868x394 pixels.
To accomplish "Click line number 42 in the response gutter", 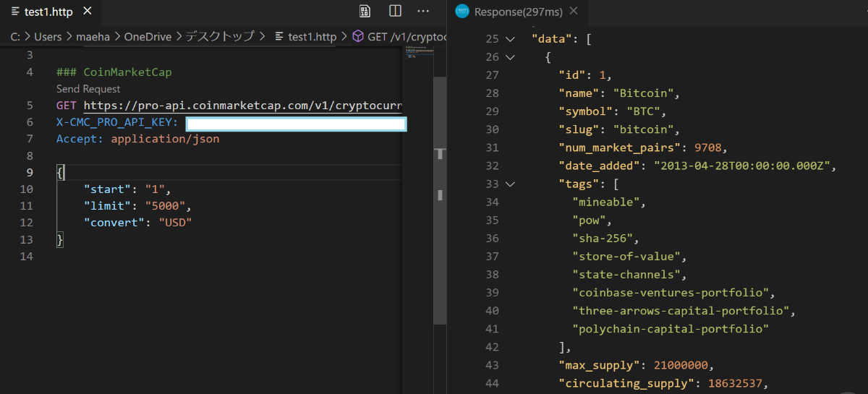I will coord(492,346).
